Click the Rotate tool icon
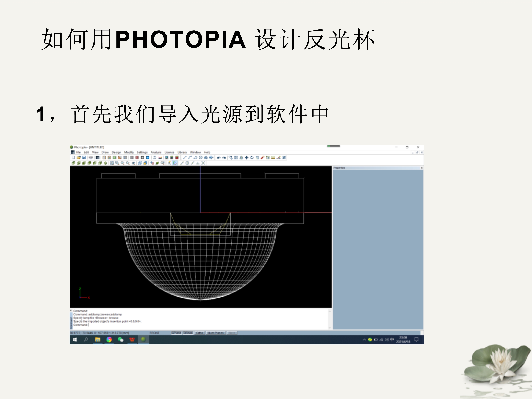This screenshot has height=399, width=532. click(252, 158)
